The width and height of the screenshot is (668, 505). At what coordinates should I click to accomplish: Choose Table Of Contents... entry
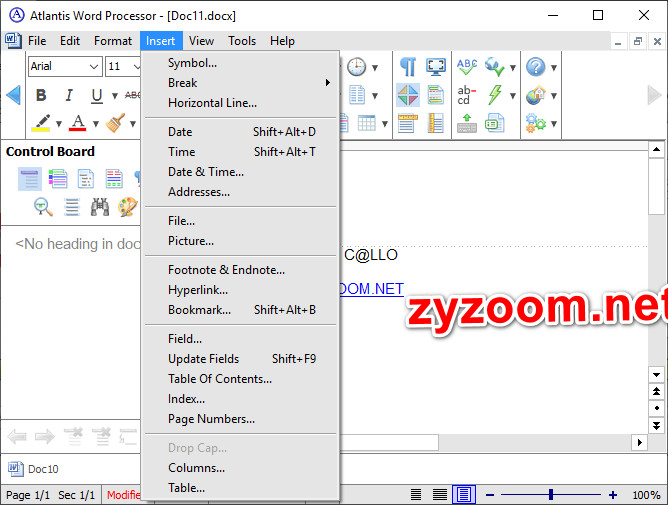241,379
